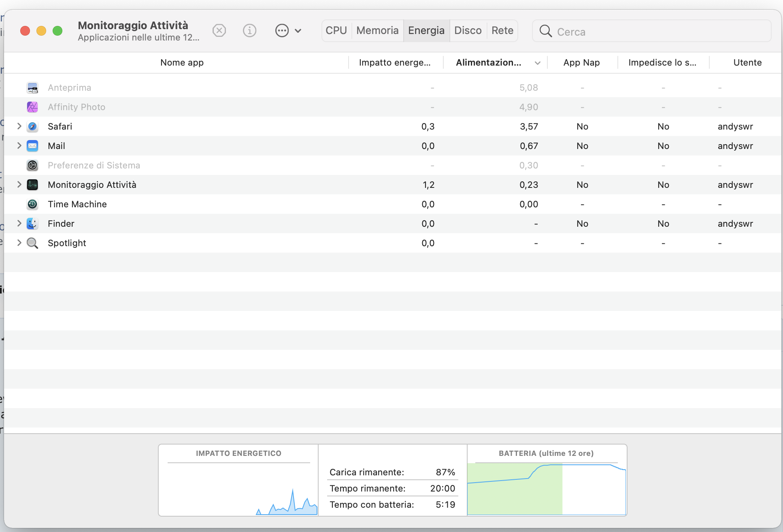Click the Anteprima app icon
This screenshot has height=532, width=783.
coord(32,88)
